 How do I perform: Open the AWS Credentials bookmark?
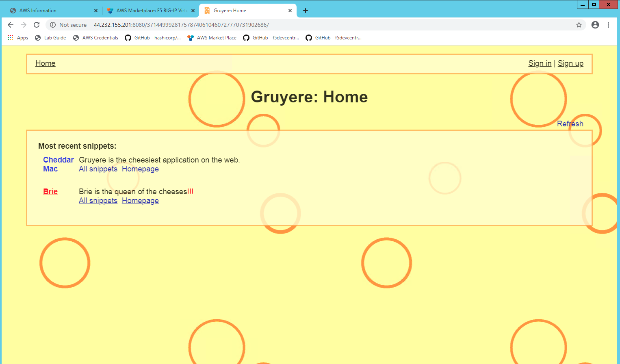95,38
